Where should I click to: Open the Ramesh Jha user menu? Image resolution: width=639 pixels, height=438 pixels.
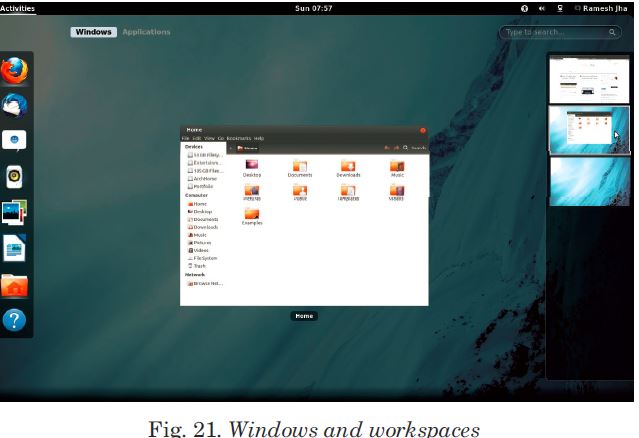point(601,8)
